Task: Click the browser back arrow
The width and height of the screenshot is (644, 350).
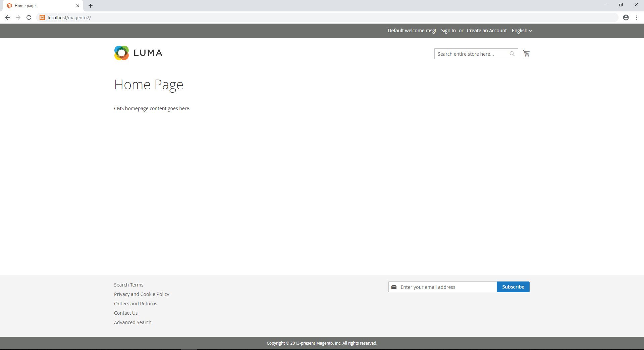Action: (x=7, y=17)
